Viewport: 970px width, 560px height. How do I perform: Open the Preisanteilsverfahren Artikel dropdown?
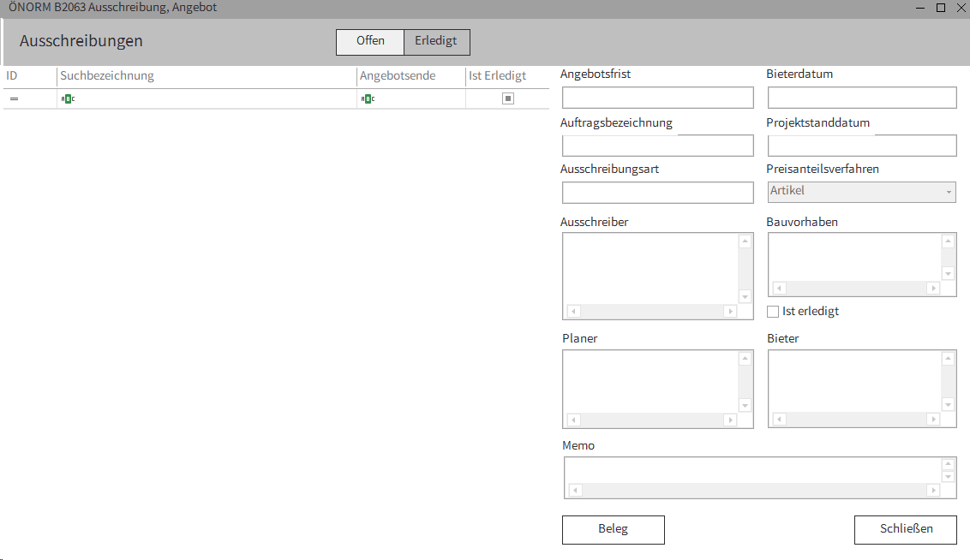[947, 191]
